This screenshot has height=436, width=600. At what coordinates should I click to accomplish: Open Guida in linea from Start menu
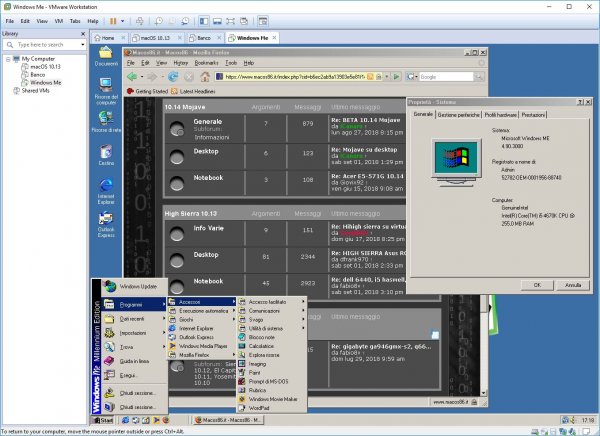click(135, 361)
